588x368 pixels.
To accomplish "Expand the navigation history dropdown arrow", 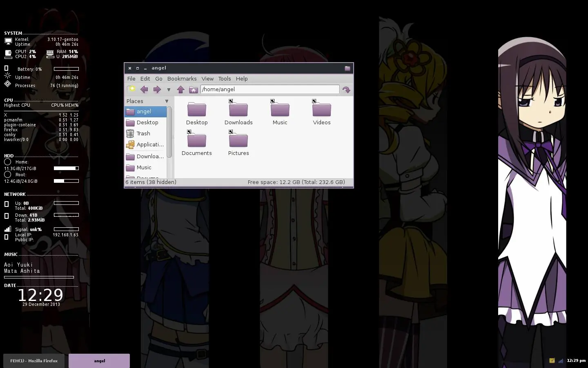I will click(x=169, y=90).
